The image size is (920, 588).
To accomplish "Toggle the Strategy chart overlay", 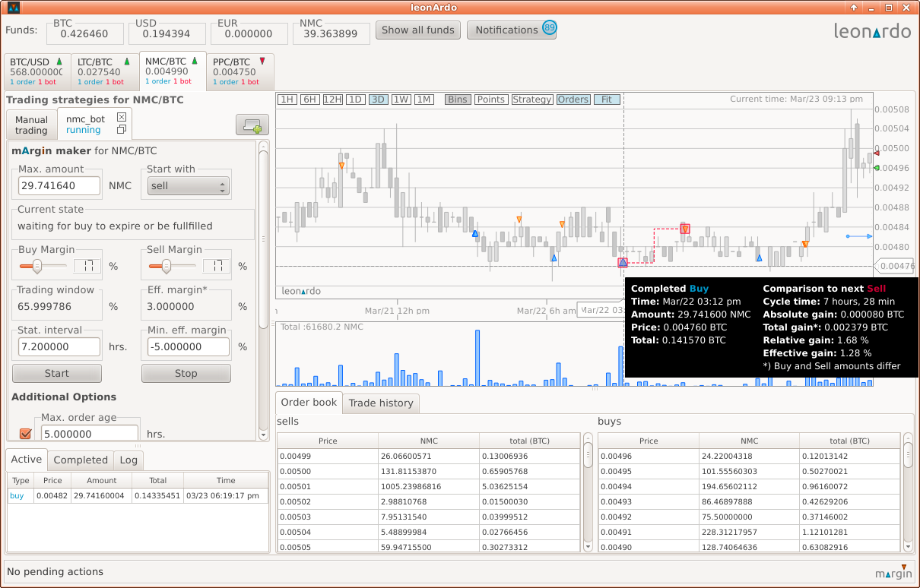I will 532,100.
